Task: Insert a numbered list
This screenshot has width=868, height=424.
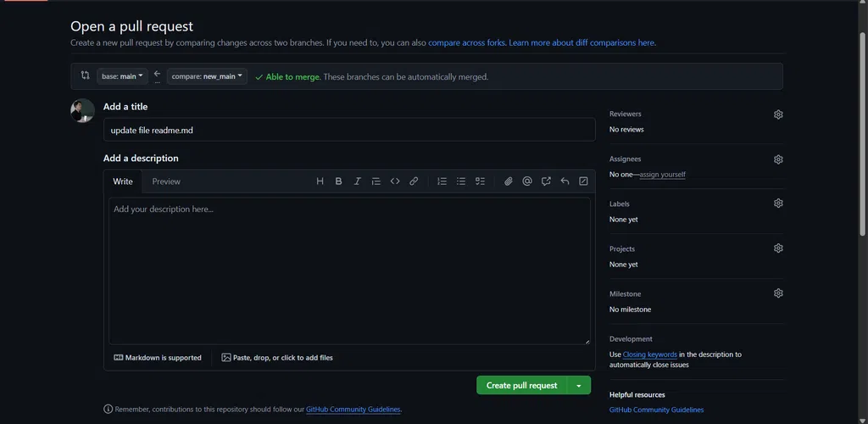Action: pos(442,181)
